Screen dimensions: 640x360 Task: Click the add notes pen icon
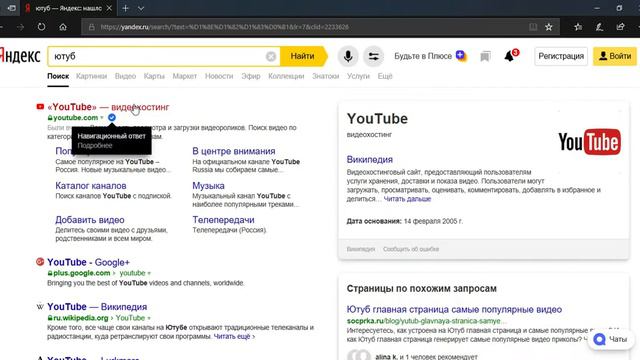tap(599, 27)
